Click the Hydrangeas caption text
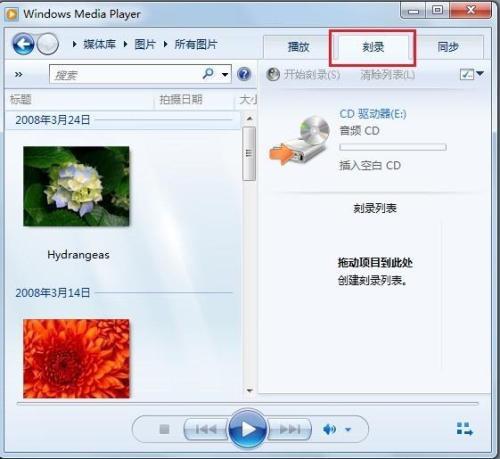The image size is (500, 459). point(78,255)
